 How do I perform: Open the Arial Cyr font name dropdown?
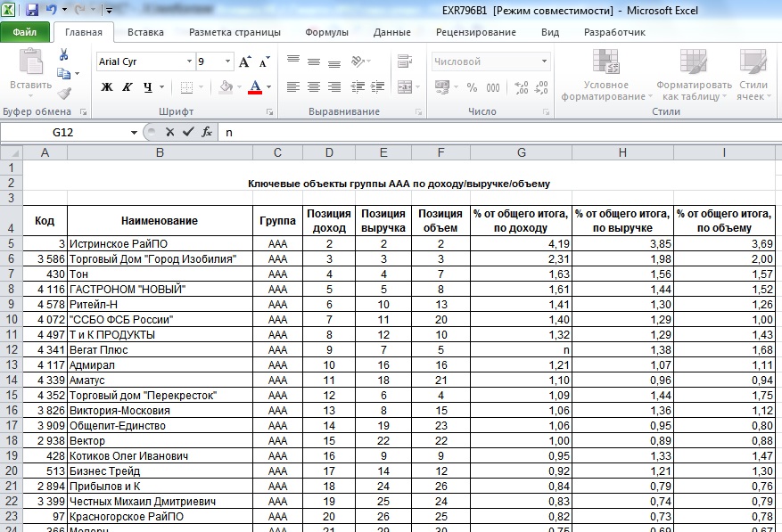[x=190, y=61]
